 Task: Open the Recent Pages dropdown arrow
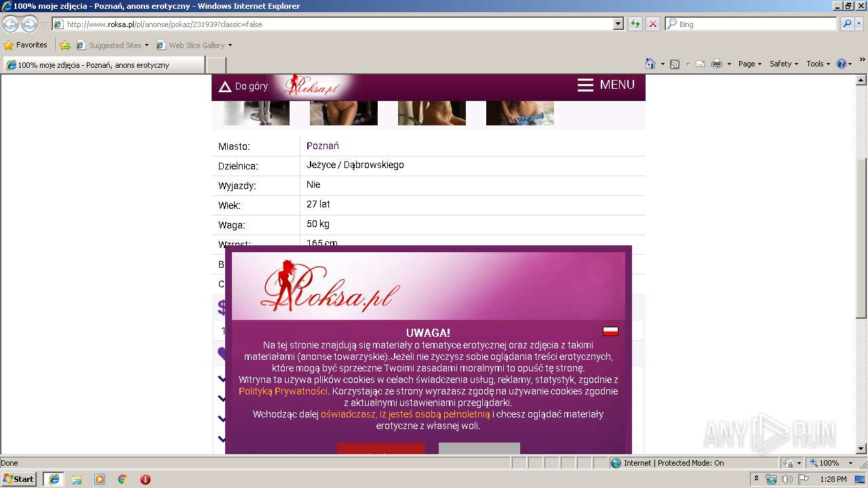pos(44,24)
